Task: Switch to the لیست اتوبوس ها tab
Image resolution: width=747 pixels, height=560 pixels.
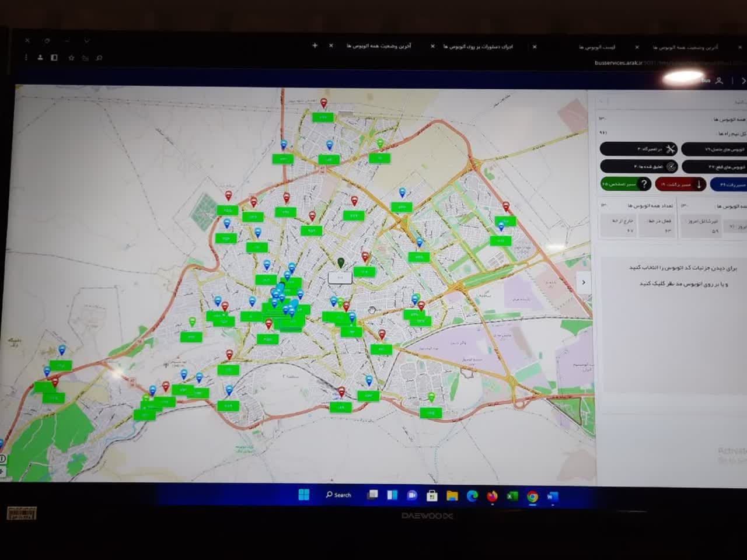Action: point(597,47)
